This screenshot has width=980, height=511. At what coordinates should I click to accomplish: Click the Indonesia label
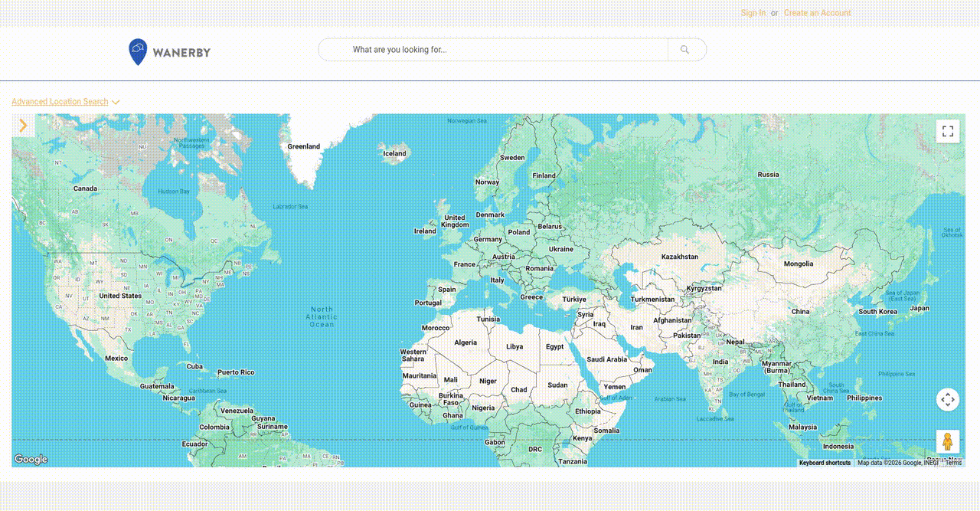pos(838,447)
